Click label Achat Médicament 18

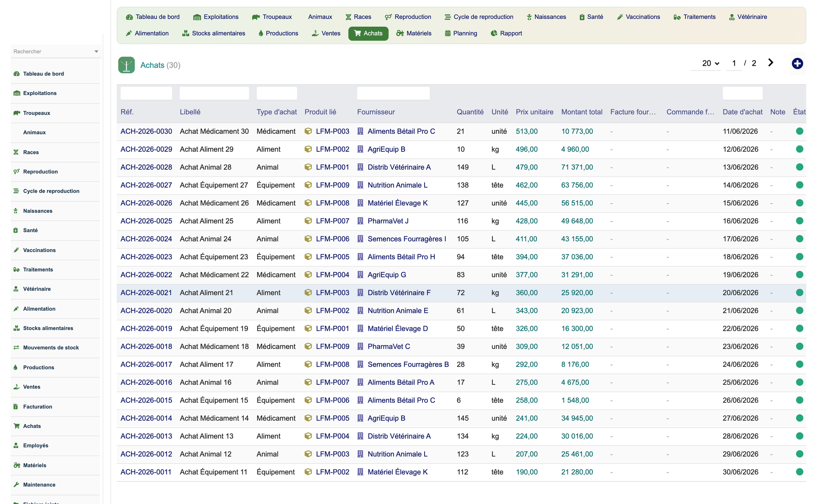pos(214,347)
